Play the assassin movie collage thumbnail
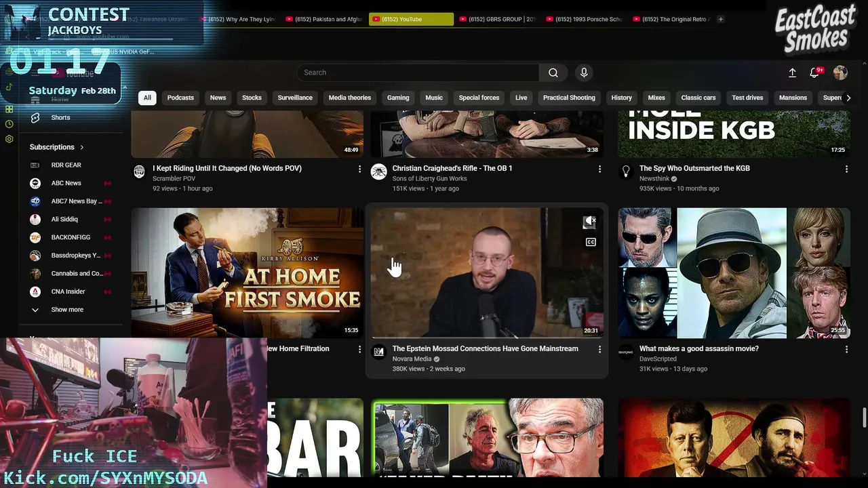This screenshot has width=868, height=488. click(x=734, y=272)
